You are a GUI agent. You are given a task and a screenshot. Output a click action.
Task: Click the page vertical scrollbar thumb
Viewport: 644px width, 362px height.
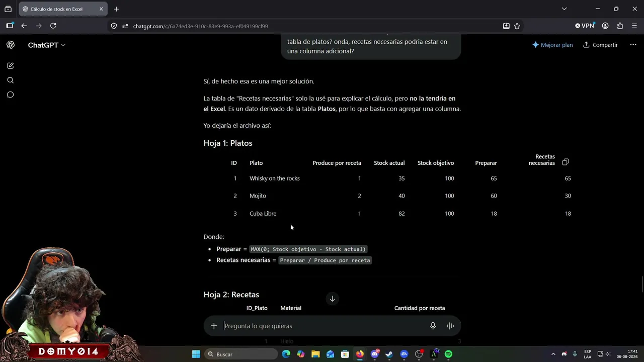pos(641,284)
